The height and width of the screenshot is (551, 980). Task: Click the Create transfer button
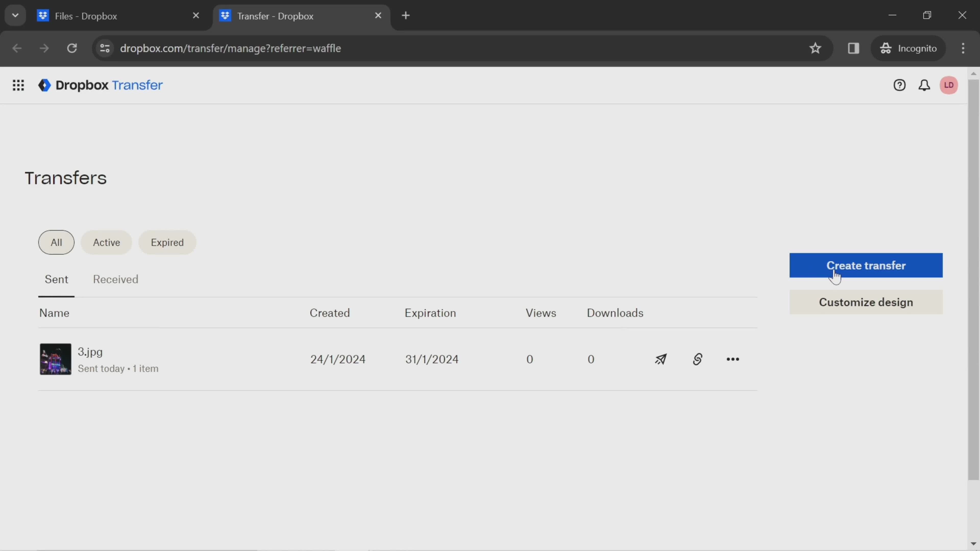coord(866,265)
